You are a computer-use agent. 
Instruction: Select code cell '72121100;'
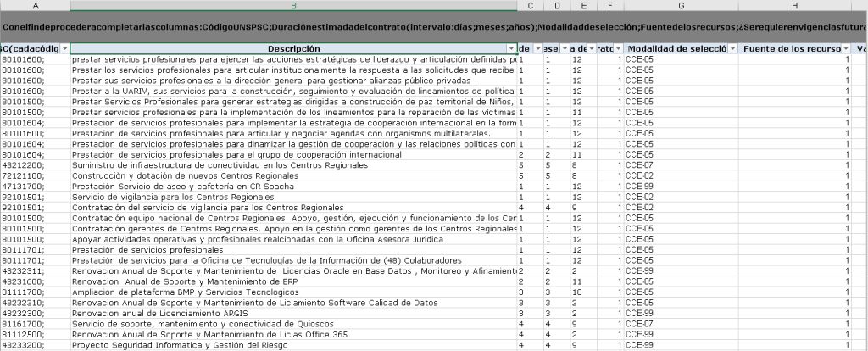(36, 175)
